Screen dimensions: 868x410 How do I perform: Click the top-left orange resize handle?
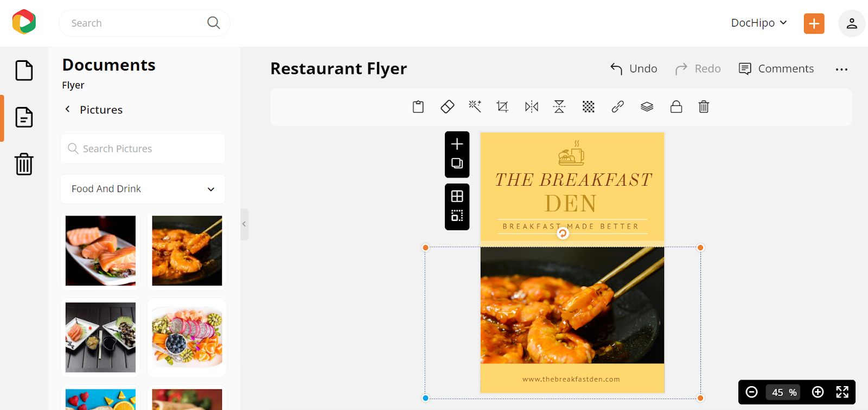coord(426,248)
